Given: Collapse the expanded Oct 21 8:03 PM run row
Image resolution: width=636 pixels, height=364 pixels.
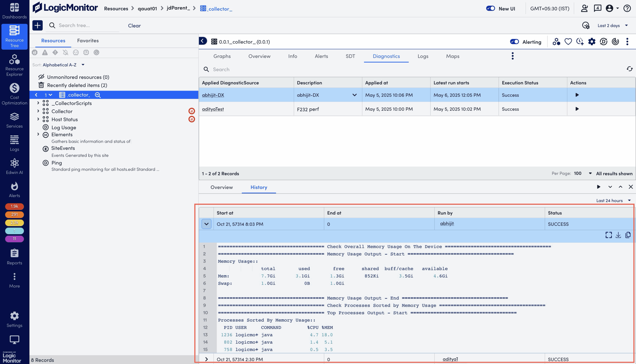Looking at the screenshot, I should click(206, 224).
